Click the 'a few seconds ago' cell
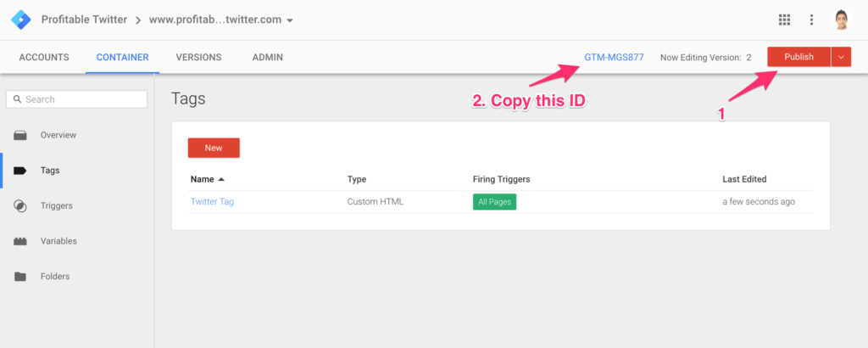Screen dimensions: 868x348 coord(759,202)
